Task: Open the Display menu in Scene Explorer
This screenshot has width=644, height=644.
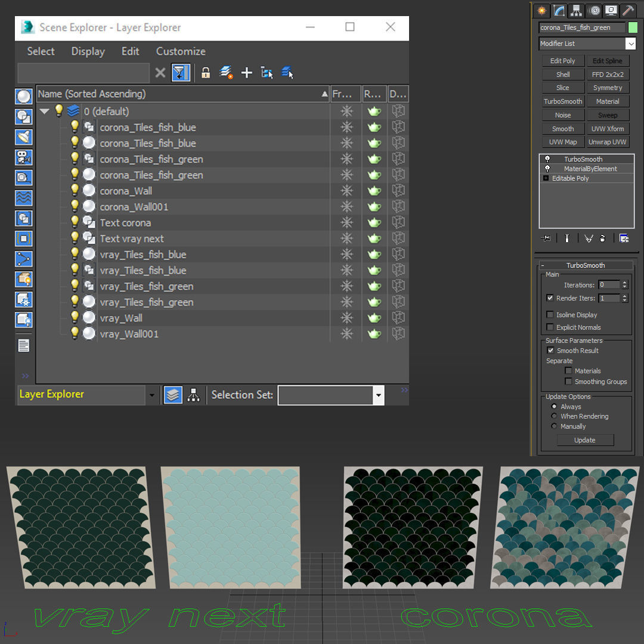Action: 88,51
